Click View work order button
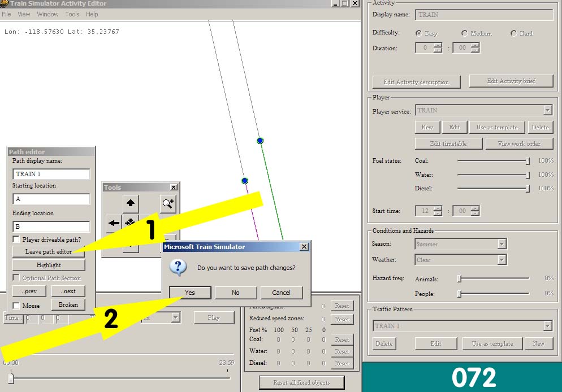562x392 pixels. pyautogui.click(x=520, y=143)
